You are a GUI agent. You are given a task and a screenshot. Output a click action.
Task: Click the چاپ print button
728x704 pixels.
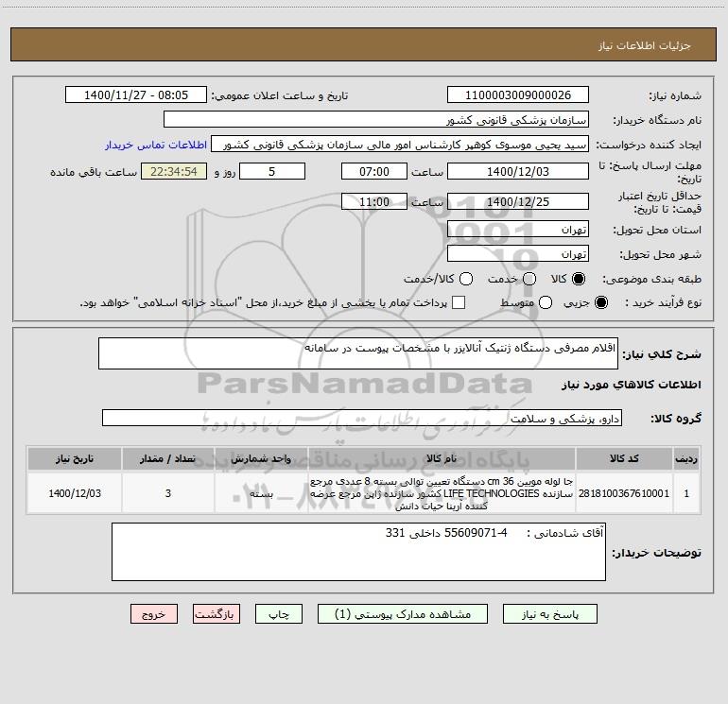pyautogui.click(x=279, y=614)
